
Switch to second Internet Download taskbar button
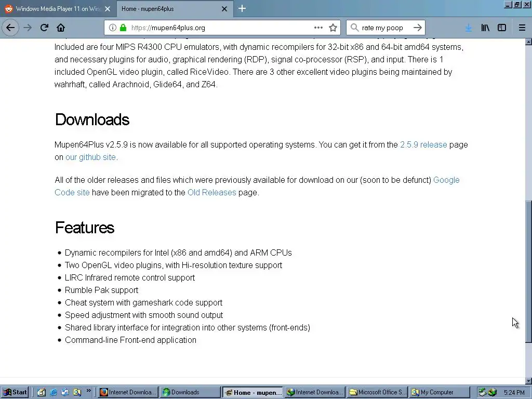click(x=315, y=392)
